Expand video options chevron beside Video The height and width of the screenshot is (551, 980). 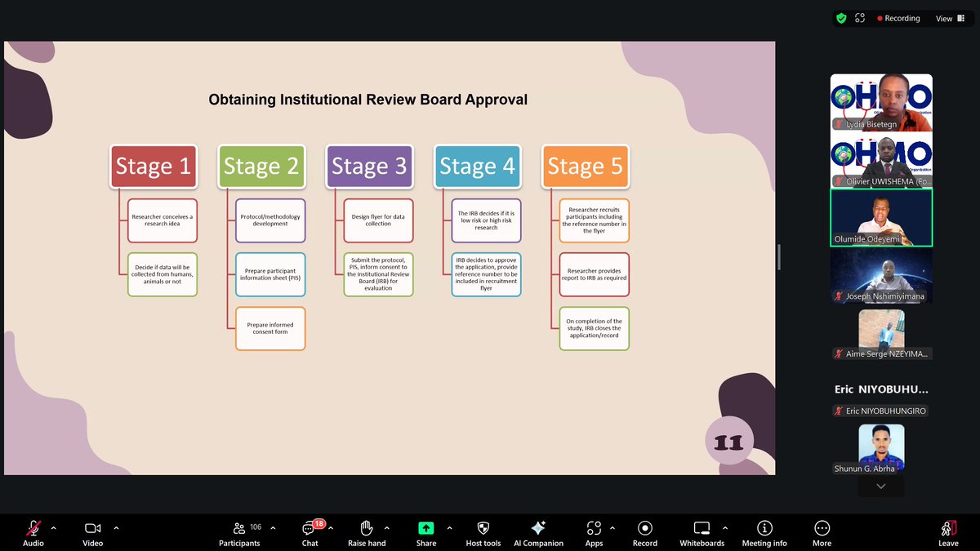[x=116, y=528]
